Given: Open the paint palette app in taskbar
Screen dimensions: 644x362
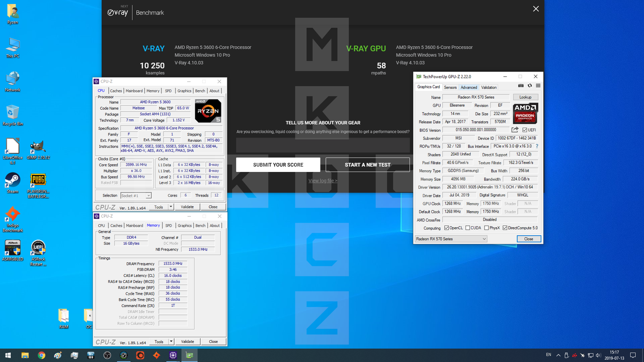Looking at the screenshot, I should click(58, 355).
